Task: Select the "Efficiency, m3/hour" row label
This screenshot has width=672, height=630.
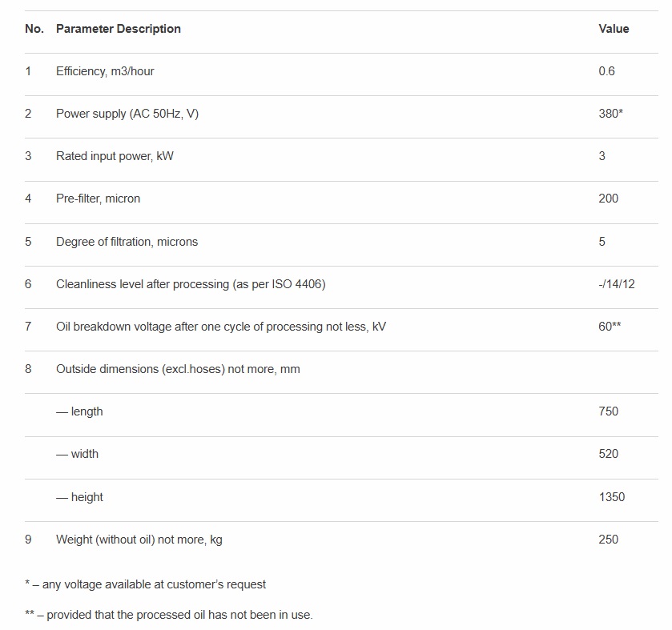Action: (105, 71)
